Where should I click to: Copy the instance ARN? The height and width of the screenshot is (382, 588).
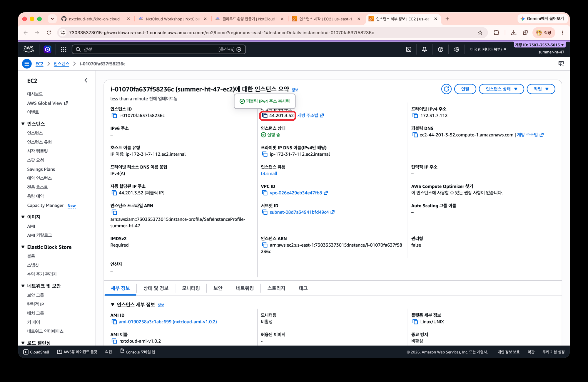tap(265, 245)
